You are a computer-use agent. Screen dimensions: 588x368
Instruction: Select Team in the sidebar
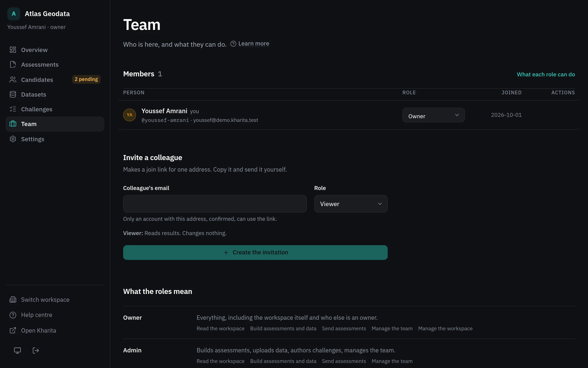point(55,124)
